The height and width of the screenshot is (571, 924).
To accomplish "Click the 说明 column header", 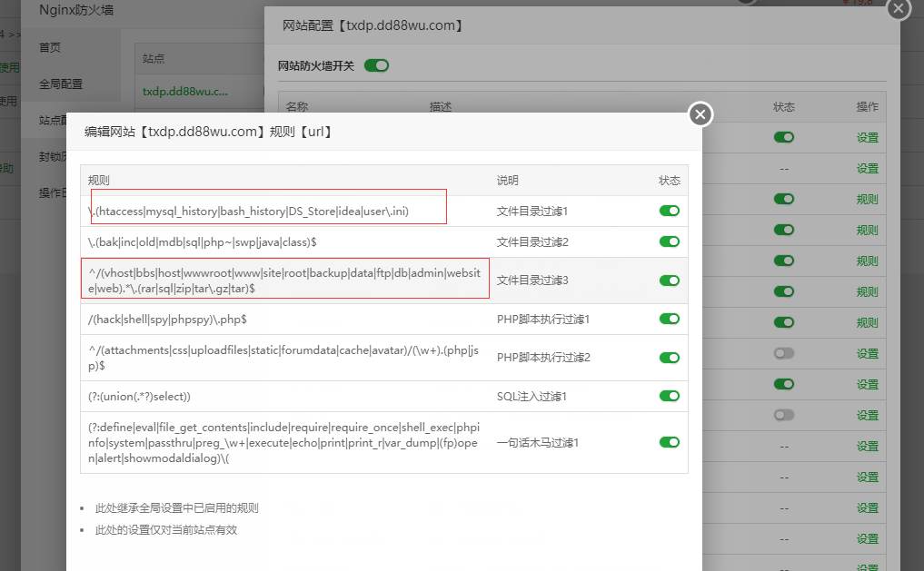I will [x=507, y=180].
